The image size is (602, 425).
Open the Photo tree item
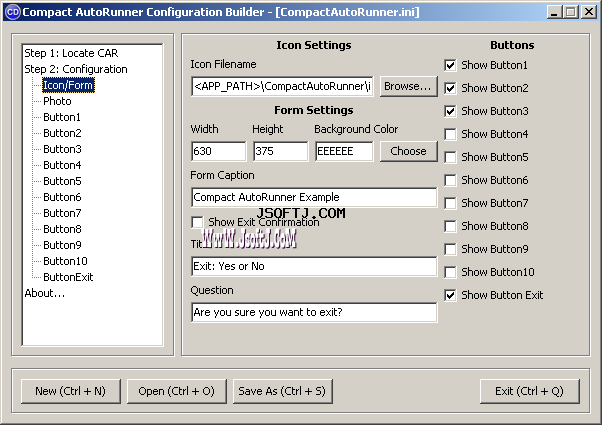[x=57, y=101]
